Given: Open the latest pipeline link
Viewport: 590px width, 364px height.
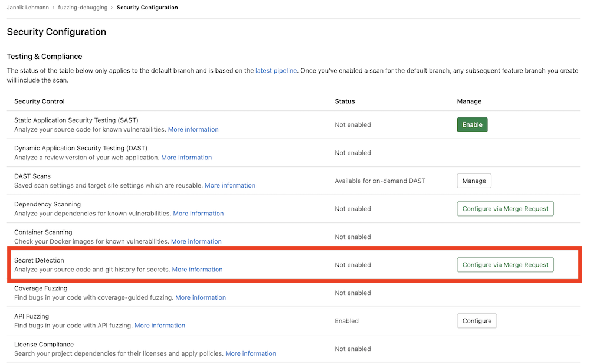Looking at the screenshot, I should (x=275, y=70).
